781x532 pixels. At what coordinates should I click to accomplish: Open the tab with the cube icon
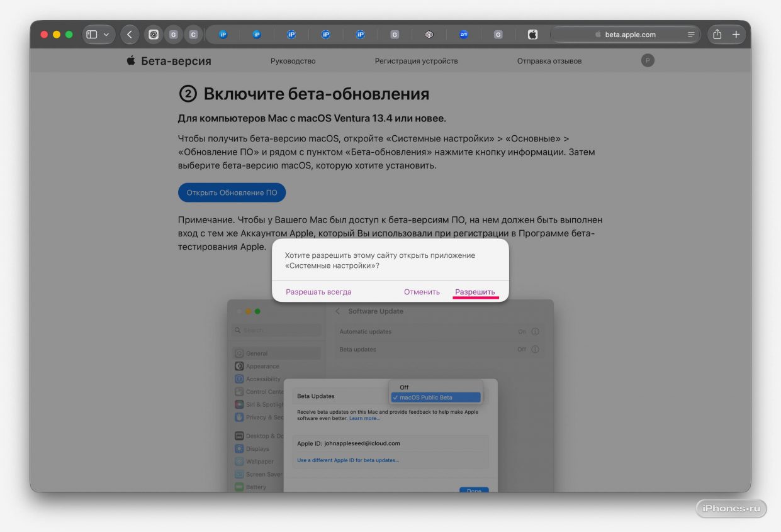[x=429, y=35]
